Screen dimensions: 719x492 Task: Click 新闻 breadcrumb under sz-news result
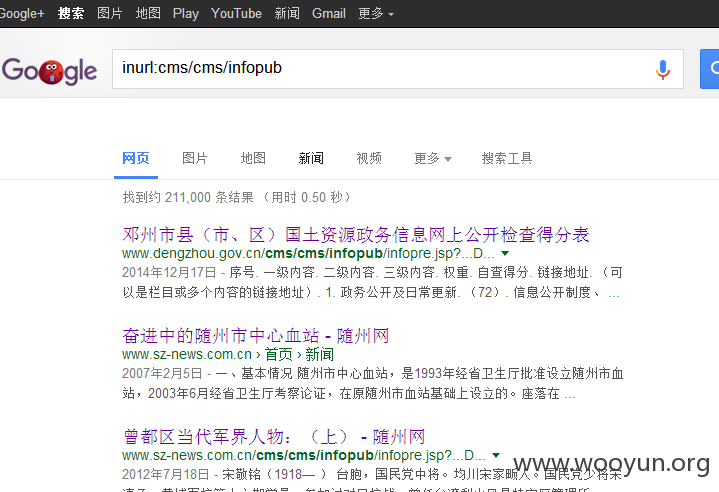pyautogui.click(x=320, y=354)
